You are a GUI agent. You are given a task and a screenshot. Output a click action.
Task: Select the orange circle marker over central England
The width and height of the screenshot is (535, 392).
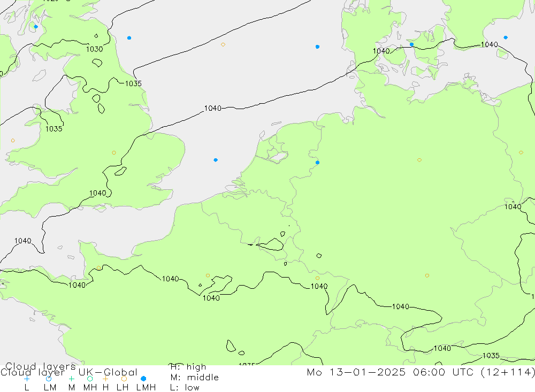click(x=114, y=153)
